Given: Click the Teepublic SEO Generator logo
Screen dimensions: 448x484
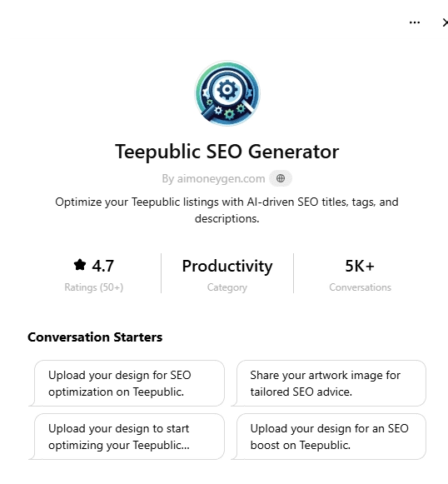Looking at the screenshot, I should coord(227,93).
